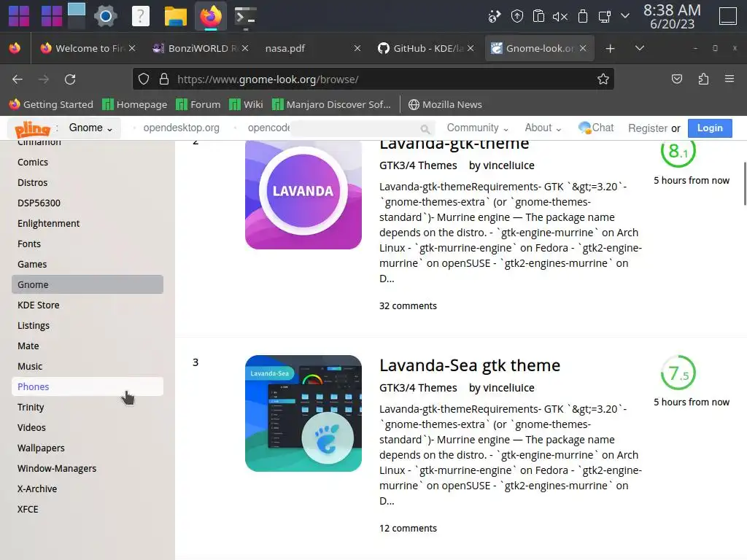Viewport: 747px width, 560px height.
Task: Open Firefox hamburger menu
Action: pyautogui.click(x=729, y=79)
